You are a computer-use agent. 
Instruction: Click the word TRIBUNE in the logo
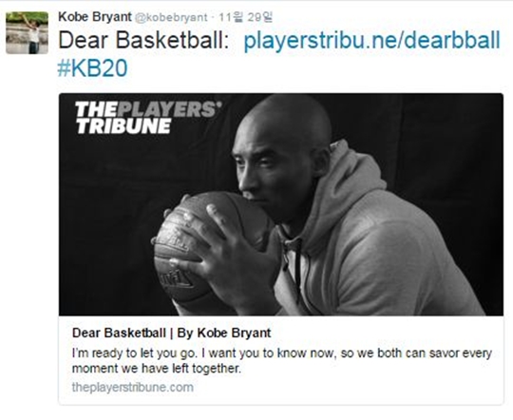[123, 126]
